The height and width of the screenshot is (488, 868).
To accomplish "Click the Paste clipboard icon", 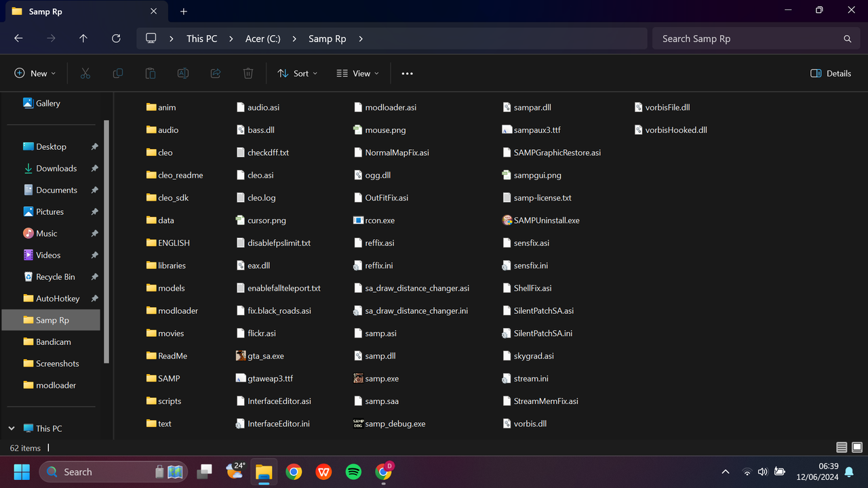I will pos(151,73).
